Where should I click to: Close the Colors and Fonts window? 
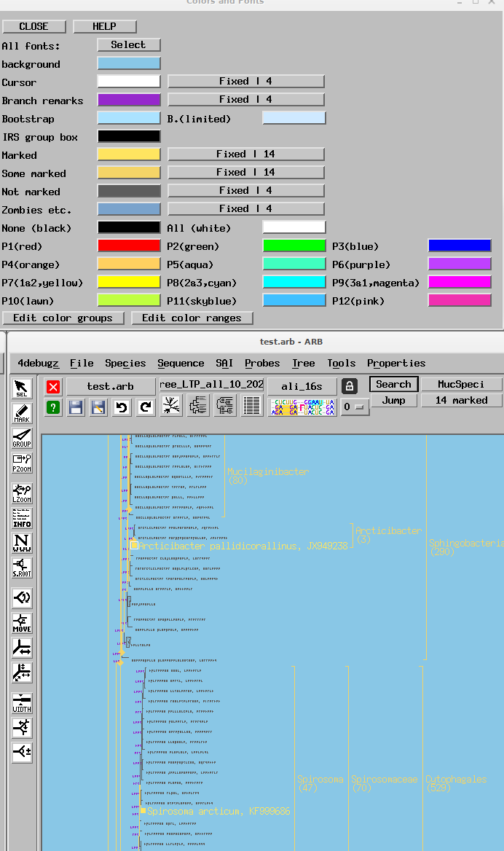tap(34, 26)
